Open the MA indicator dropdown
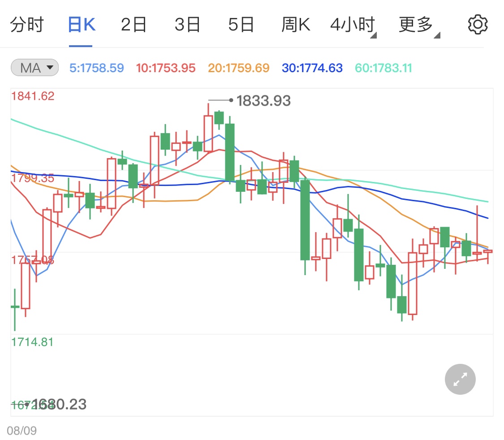This screenshot has width=504, height=440. pyautogui.click(x=34, y=68)
